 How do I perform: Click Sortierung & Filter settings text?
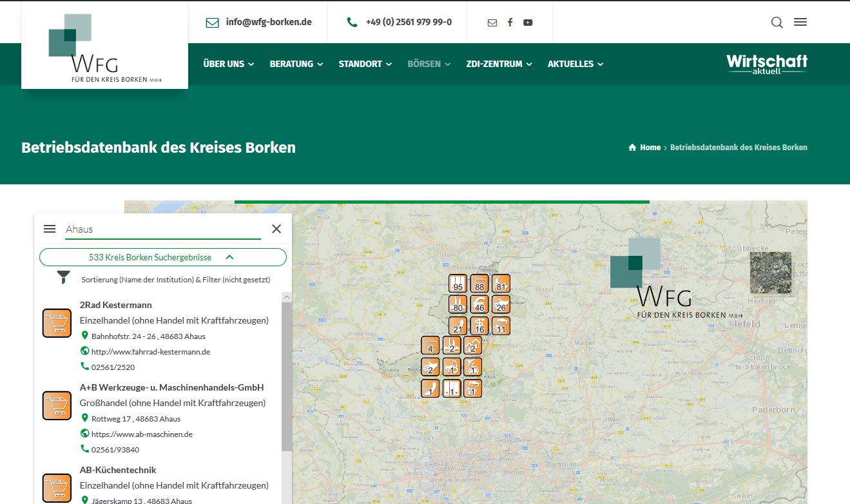(x=175, y=280)
